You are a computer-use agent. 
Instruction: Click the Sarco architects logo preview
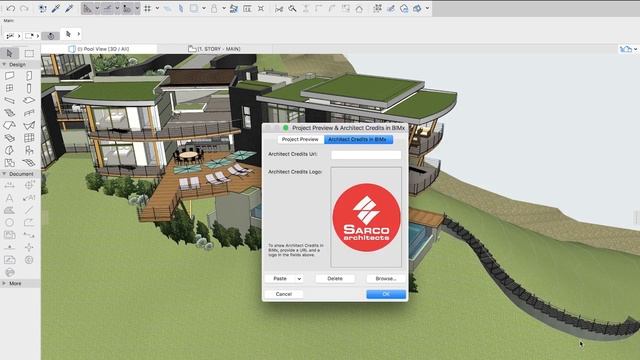pyautogui.click(x=366, y=217)
